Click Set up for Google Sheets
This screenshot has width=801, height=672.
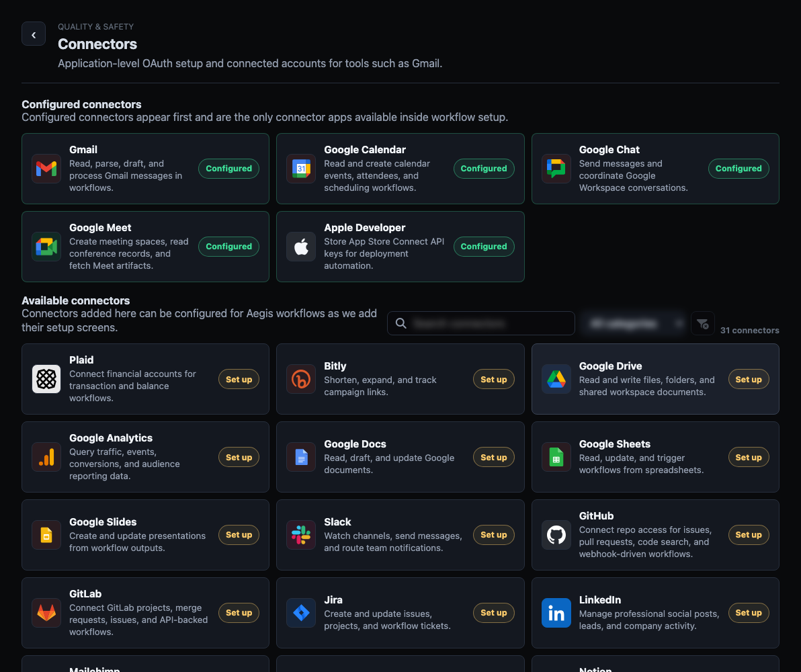click(749, 458)
